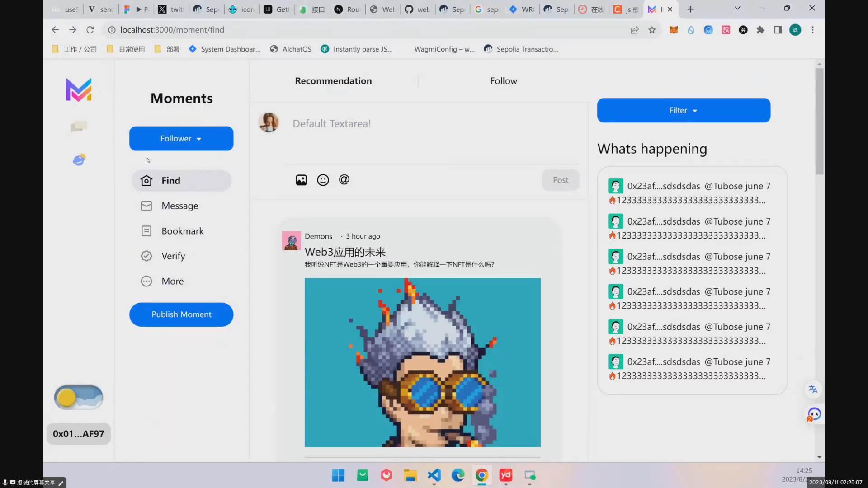
Task: Click the first Whats happening entry avatar
Action: tap(615, 186)
